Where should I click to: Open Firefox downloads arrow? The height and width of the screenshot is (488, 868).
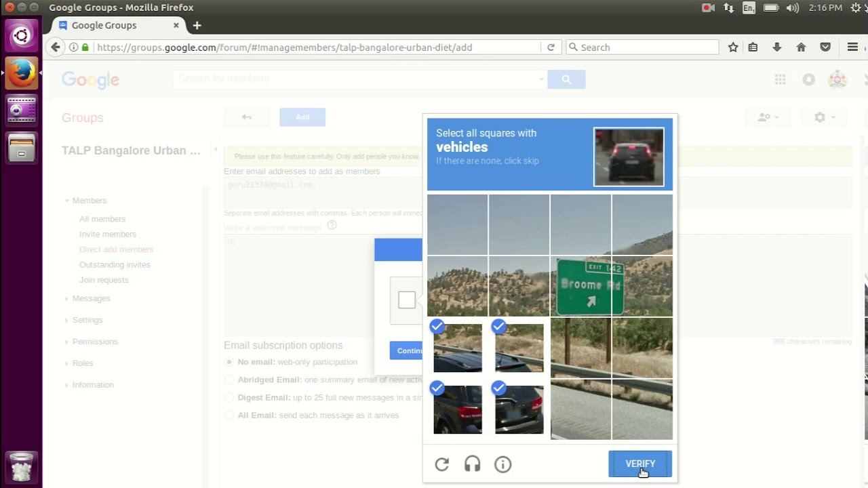coord(777,47)
